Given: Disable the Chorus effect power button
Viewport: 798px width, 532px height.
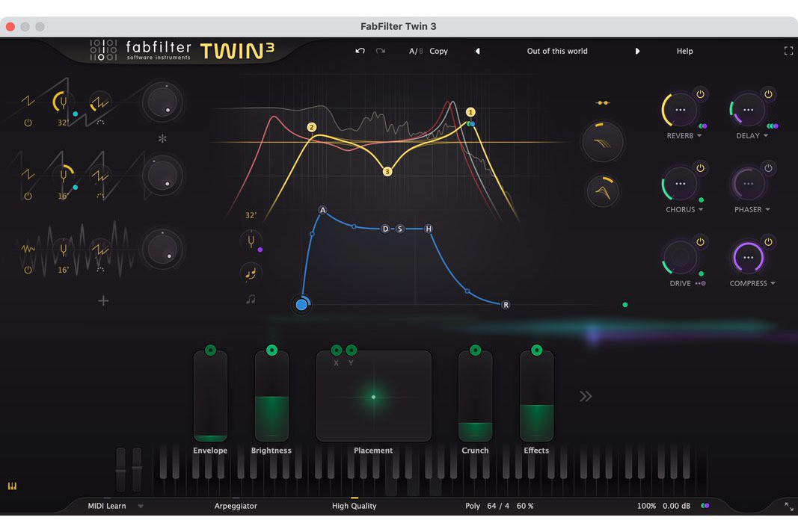Looking at the screenshot, I should 700,168.
